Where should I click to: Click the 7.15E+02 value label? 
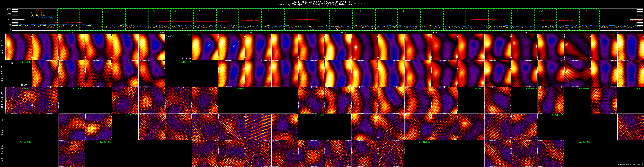click(425, 142)
